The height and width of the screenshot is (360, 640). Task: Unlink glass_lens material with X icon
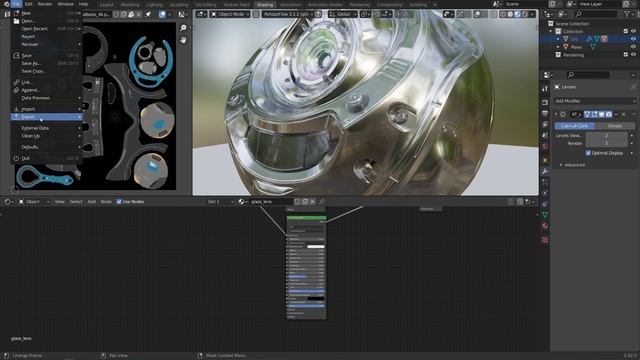click(x=313, y=202)
